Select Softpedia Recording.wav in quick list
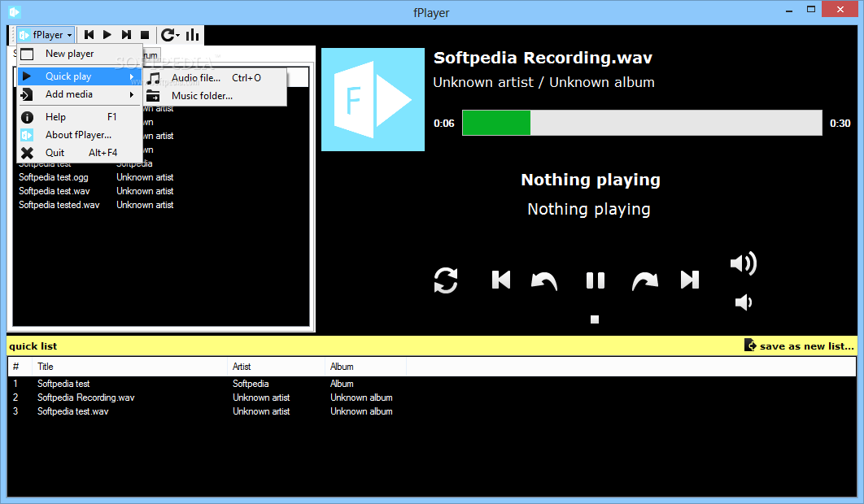Viewport: 864px width, 504px height. [432, 398]
